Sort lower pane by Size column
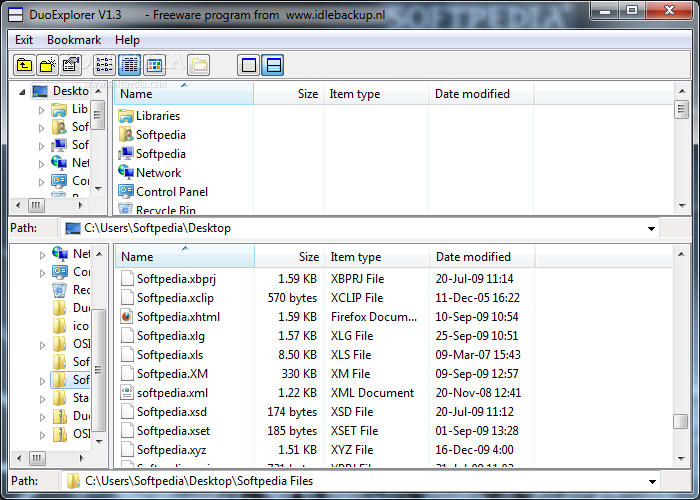The height and width of the screenshot is (500, 700). (x=289, y=257)
